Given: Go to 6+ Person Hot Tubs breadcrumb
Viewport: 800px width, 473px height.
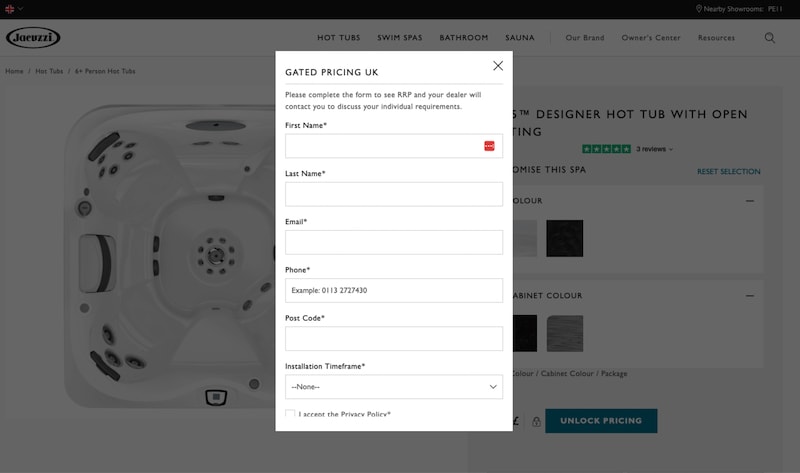Looking at the screenshot, I should pos(105,71).
